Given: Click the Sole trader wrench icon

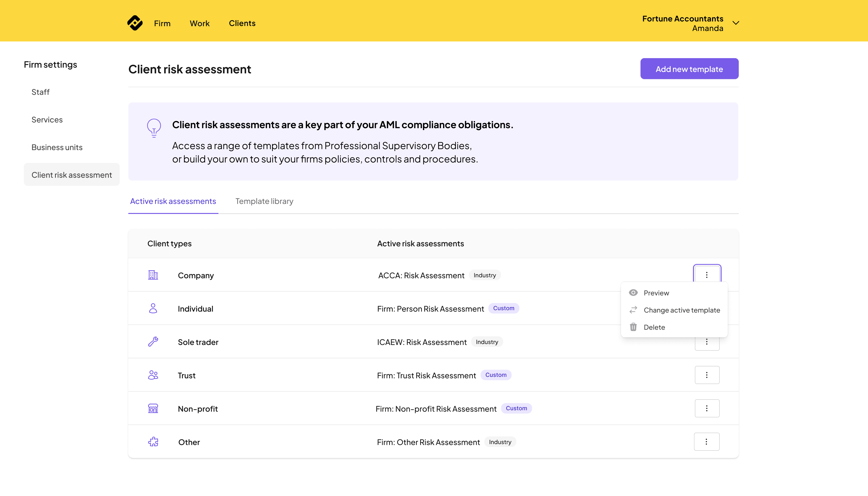Looking at the screenshot, I should click(x=153, y=341).
